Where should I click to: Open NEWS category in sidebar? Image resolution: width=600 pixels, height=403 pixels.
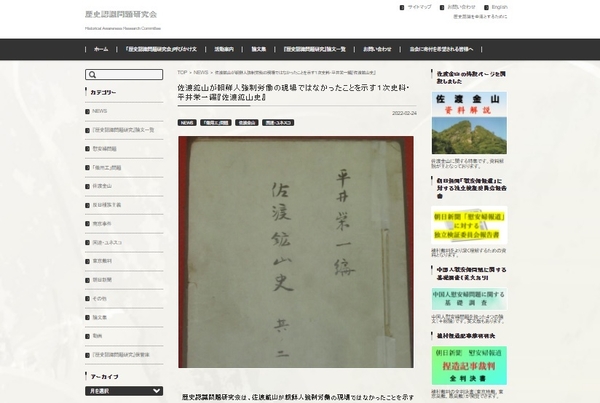(x=99, y=111)
